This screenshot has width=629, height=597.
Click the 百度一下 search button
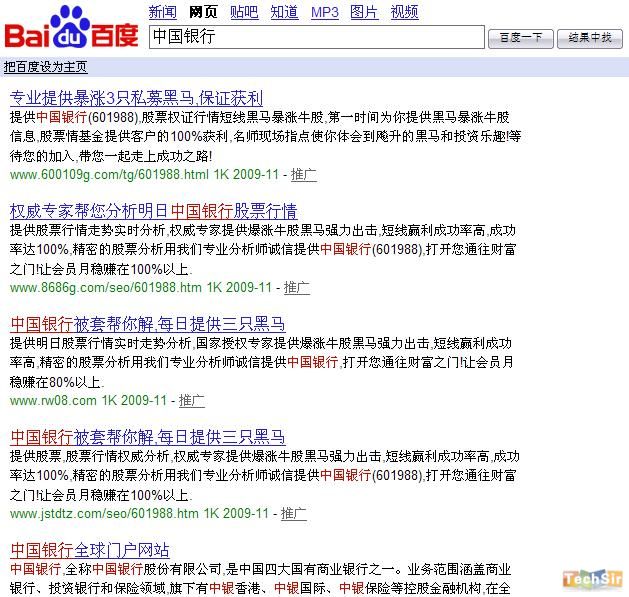tap(521, 39)
